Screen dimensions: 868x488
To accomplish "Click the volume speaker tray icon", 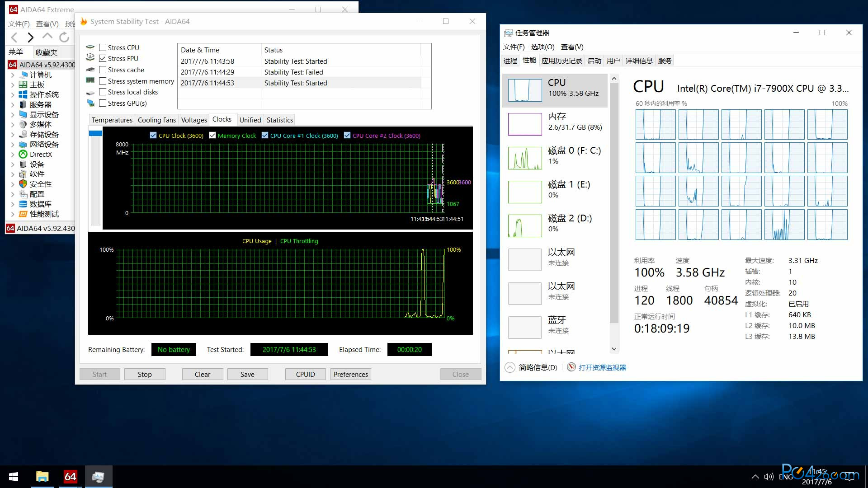I will tap(769, 477).
